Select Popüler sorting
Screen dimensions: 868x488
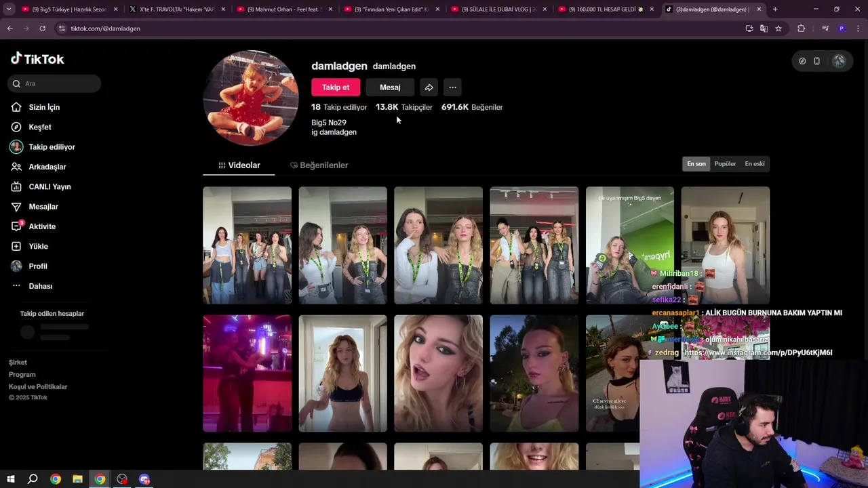pos(725,163)
